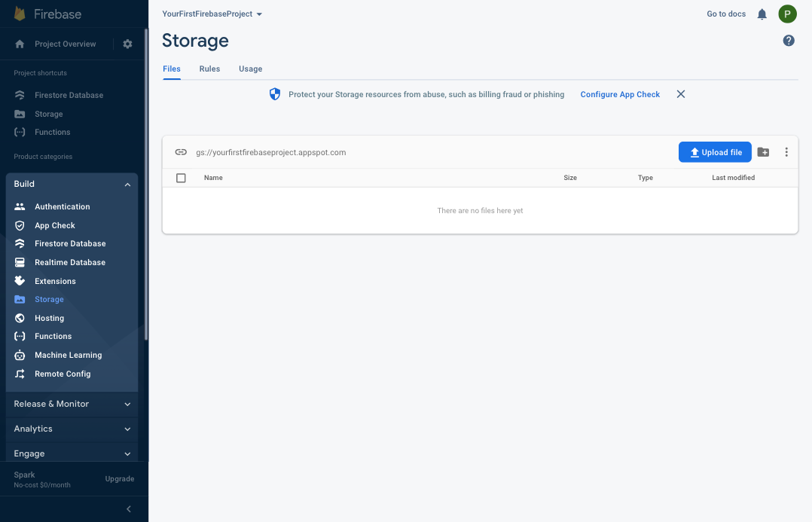Click the gs://yourfirstfirebaseproject.appspot.com bucket path
This screenshot has height=522, width=812.
(271, 152)
